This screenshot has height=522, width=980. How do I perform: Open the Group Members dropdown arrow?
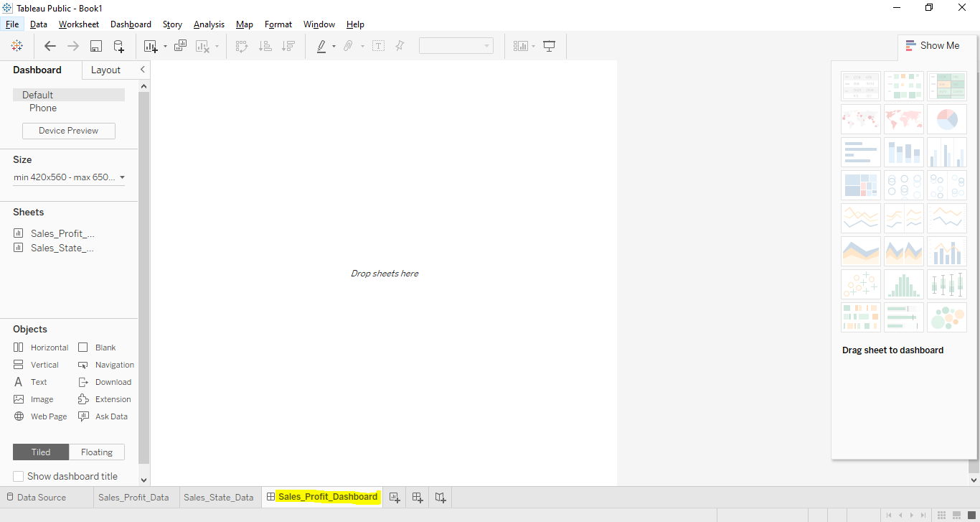362,47
